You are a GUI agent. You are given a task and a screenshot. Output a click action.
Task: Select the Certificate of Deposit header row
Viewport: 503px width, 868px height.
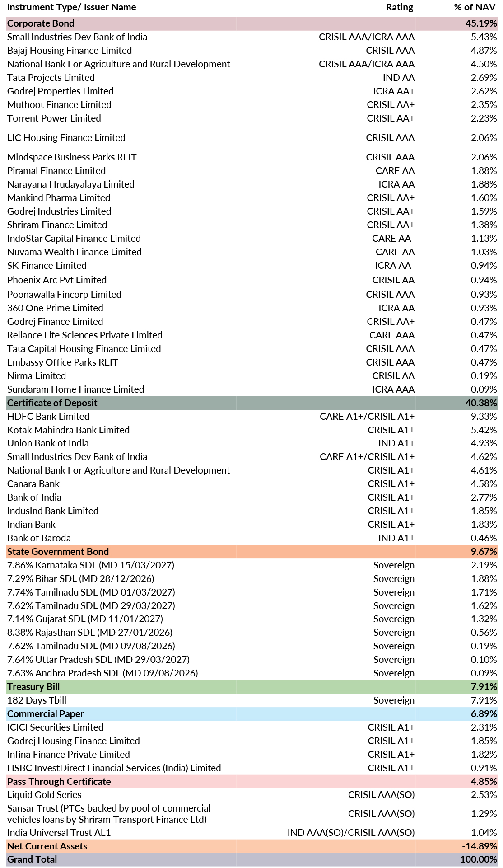[x=52, y=403]
